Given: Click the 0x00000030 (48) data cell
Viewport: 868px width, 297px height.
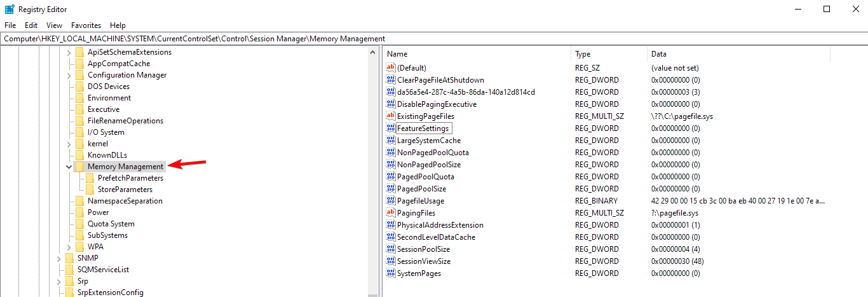Looking at the screenshot, I should [x=677, y=261].
